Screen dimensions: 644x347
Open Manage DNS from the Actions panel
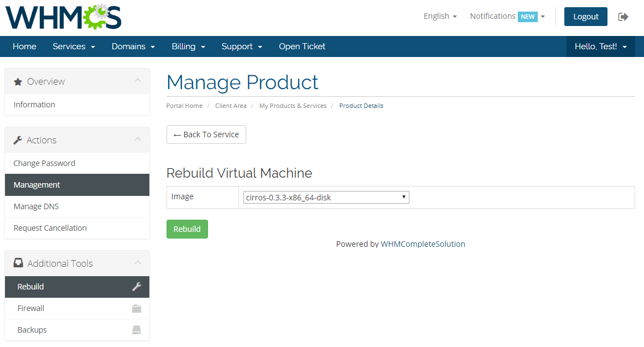click(35, 206)
